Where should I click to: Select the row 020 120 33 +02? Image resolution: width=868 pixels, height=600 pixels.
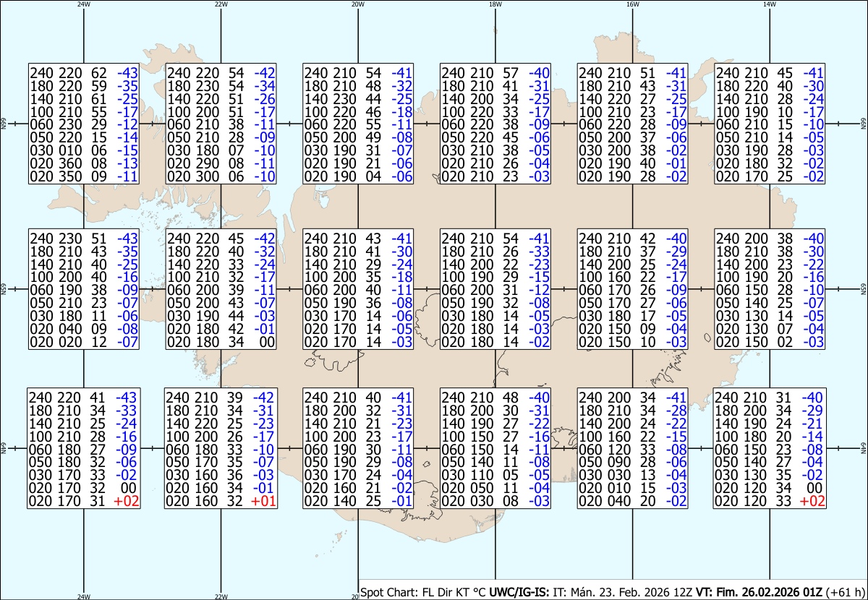pos(769,501)
